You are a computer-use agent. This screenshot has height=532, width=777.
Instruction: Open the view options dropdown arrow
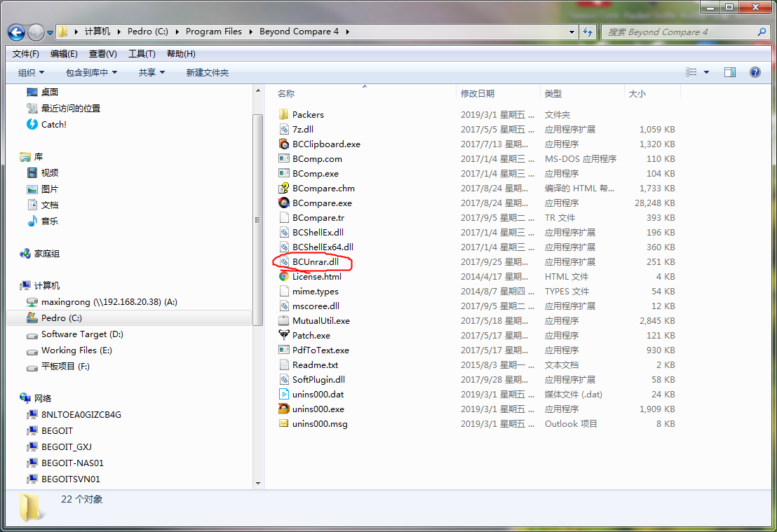pos(707,72)
